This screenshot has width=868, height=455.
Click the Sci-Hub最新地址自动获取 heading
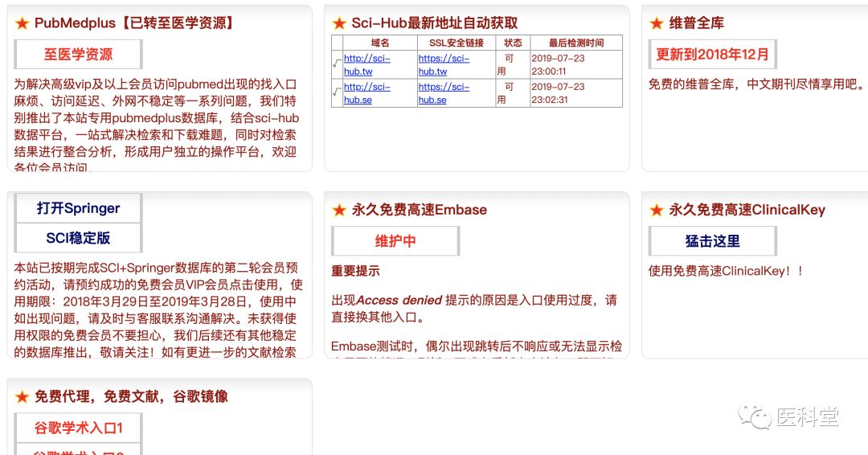click(435, 23)
